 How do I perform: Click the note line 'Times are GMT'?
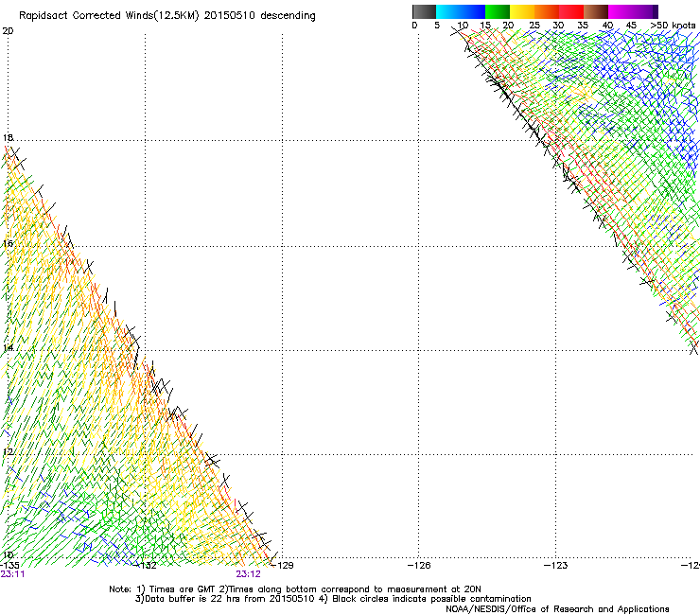183,589
